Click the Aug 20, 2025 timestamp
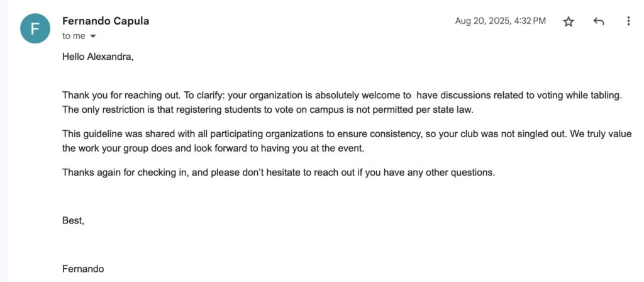 coord(501,21)
